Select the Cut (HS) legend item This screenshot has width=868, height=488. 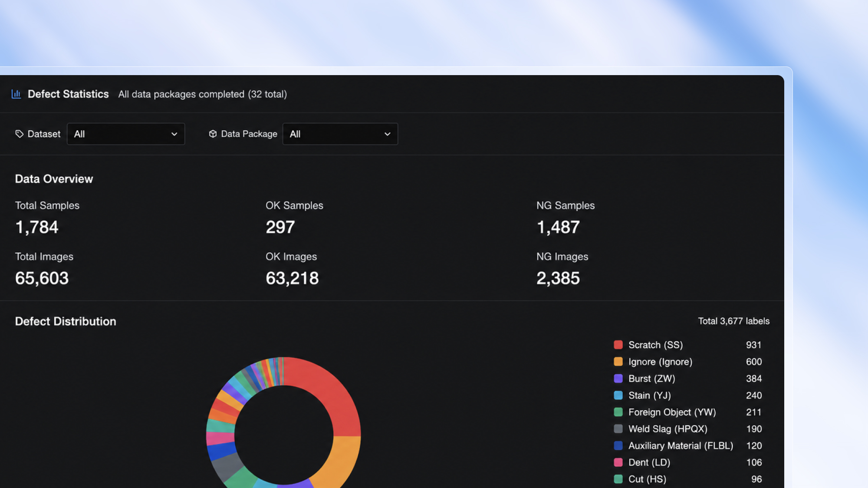(x=687, y=479)
